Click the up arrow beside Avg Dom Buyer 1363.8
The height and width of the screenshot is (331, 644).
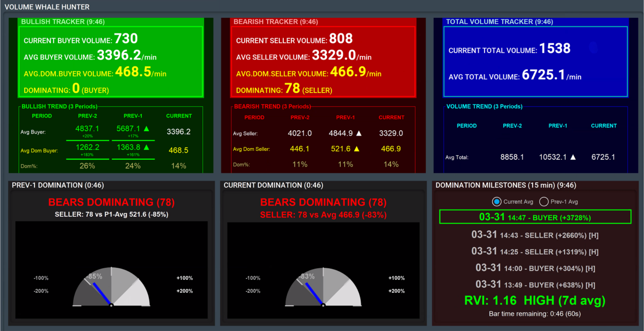147,147
